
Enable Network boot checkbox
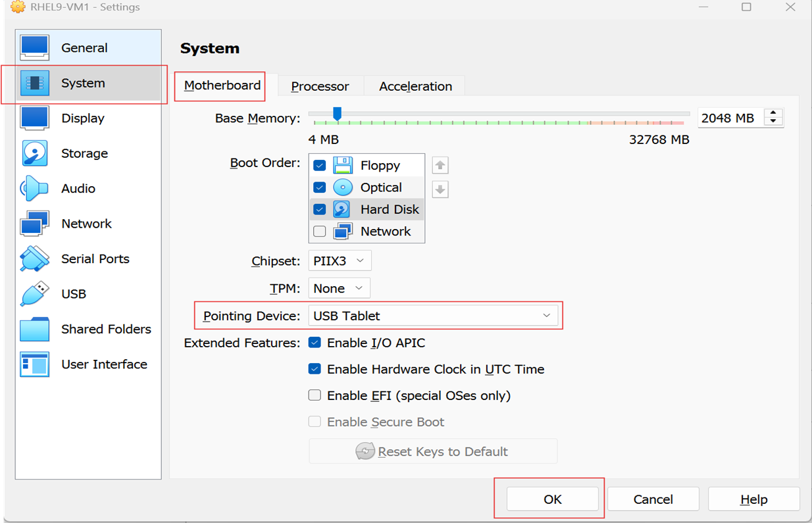tap(320, 232)
